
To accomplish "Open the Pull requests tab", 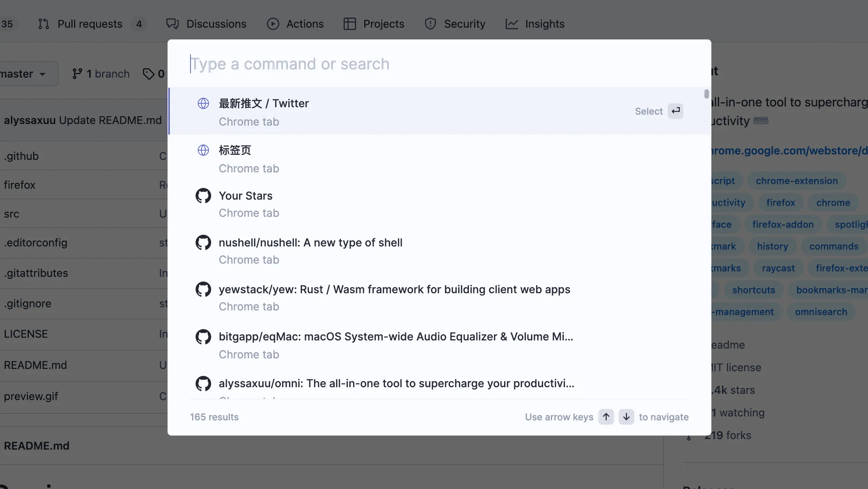I will [90, 24].
